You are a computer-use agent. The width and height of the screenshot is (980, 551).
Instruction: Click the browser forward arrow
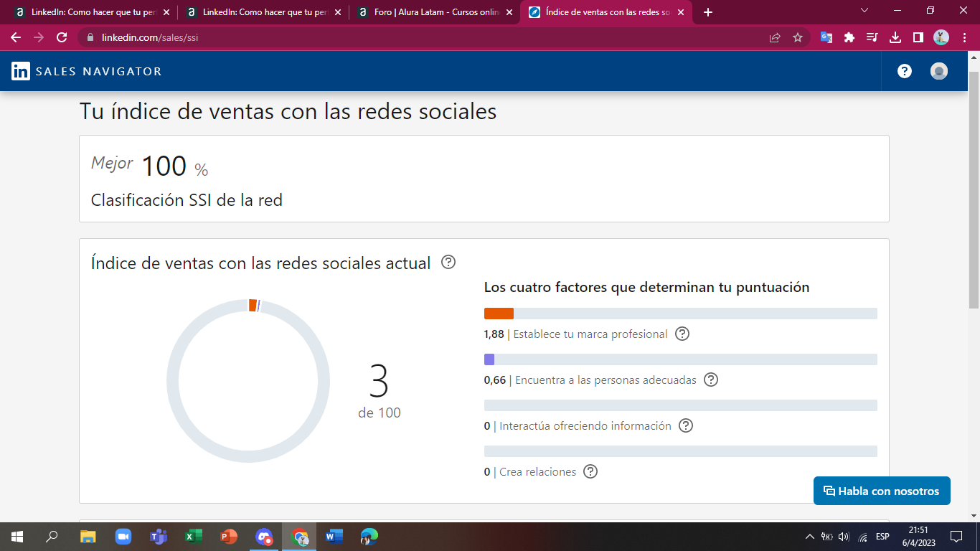(x=39, y=37)
